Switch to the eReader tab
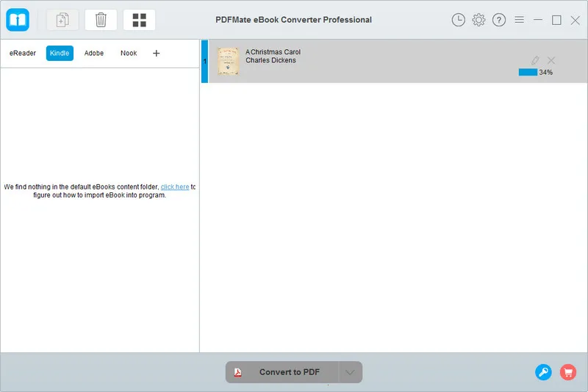 coord(23,53)
